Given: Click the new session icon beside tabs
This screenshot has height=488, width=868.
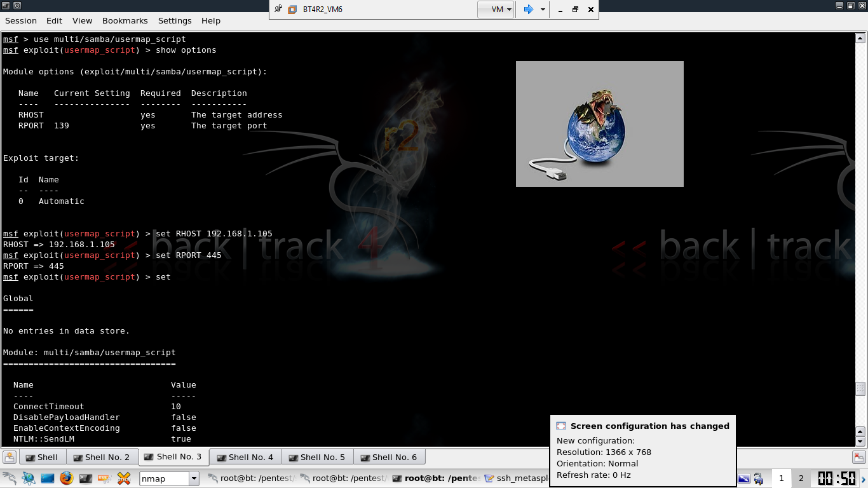Looking at the screenshot, I should 10,457.
